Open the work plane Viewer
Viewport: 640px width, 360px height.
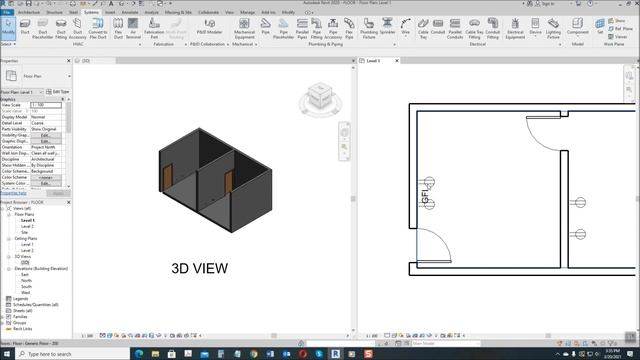click(618, 37)
